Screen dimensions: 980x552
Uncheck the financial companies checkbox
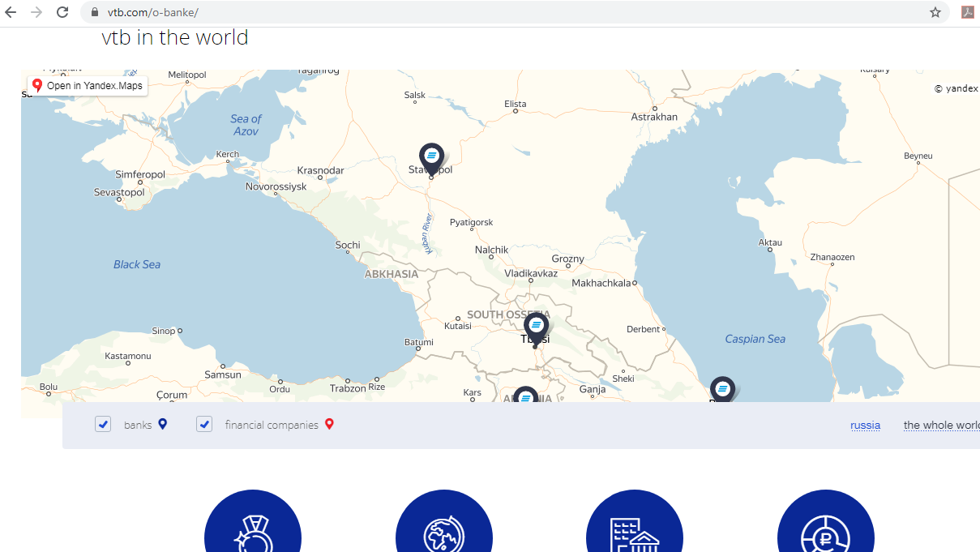[x=204, y=424]
